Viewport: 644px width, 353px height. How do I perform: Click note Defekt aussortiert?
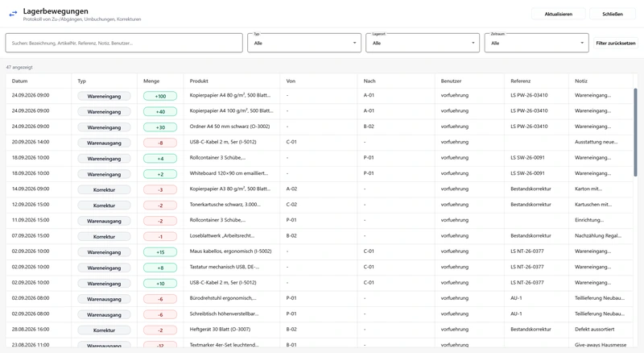click(x=595, y=329)
